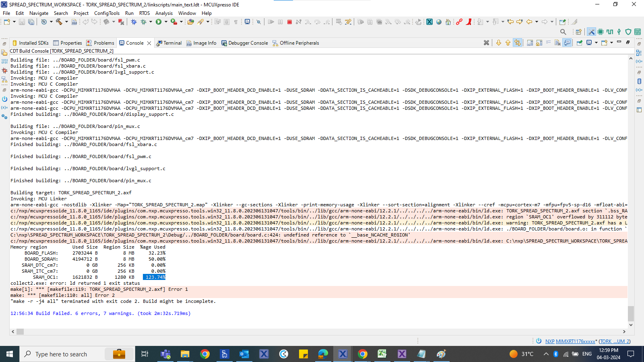This screenshot has height=362, width=644.
Task: Open the ConfigTools menu
Action: click(x=106, y=13)
